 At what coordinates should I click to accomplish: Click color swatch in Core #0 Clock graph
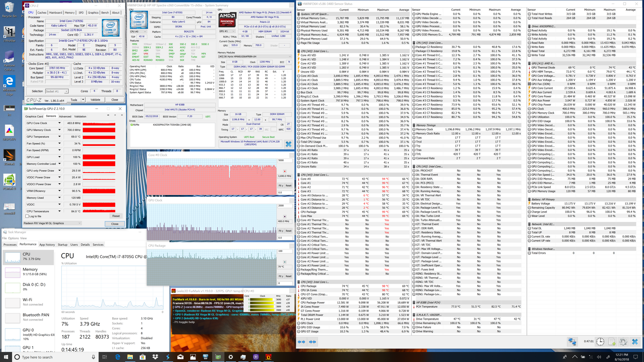click(x=285, y=171)
